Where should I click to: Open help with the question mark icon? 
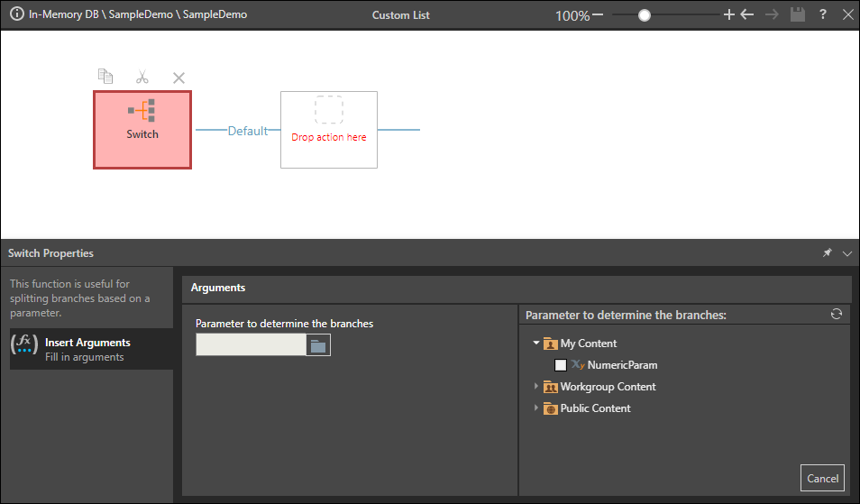[x=823, y=14]
